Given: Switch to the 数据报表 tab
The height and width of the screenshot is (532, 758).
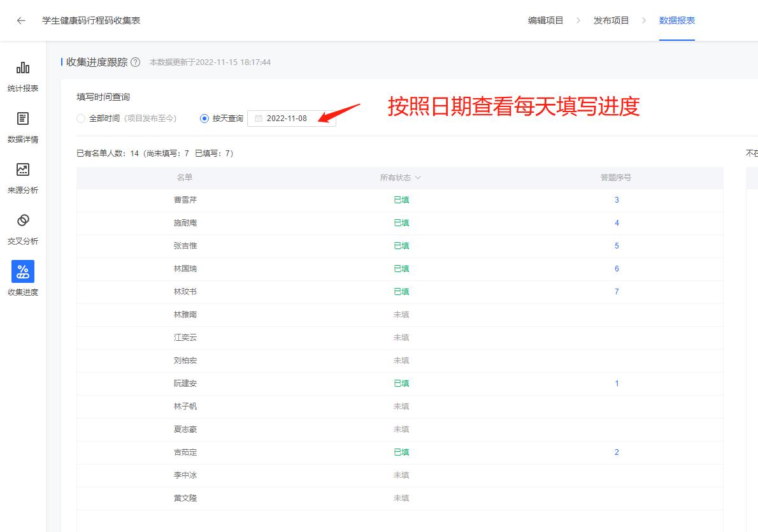Looking at the screenshot, I should pos(676,20).
